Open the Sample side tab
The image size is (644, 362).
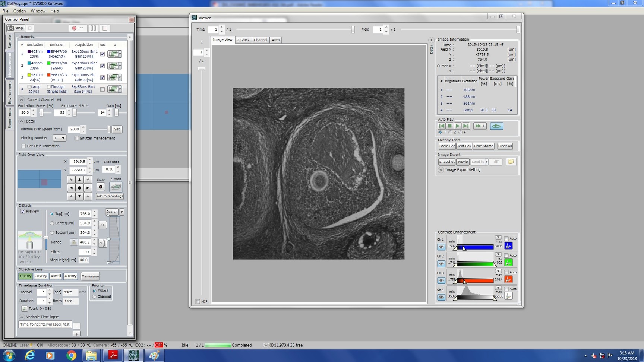[x=10, y=42]
